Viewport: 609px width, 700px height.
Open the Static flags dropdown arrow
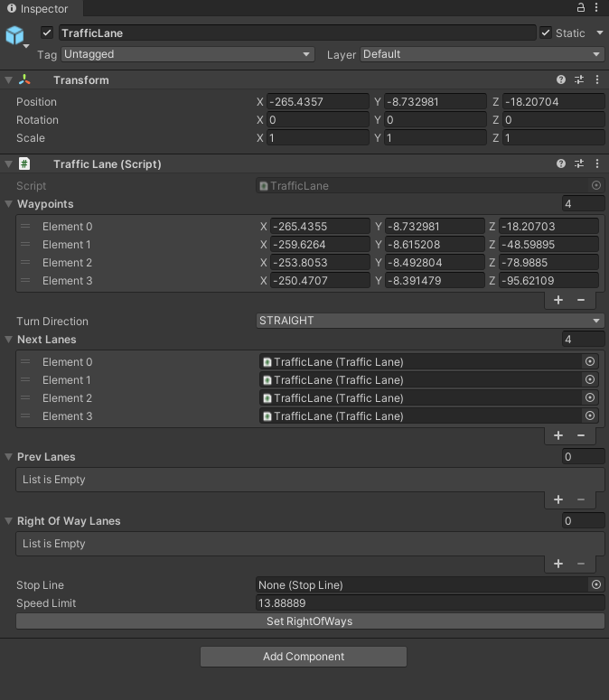600,33
